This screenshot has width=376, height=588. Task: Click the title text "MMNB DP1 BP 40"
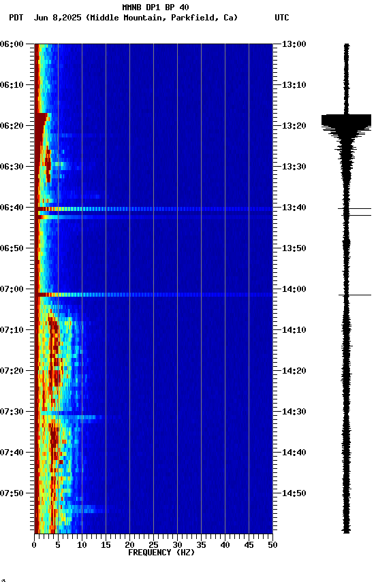[155, 7]
